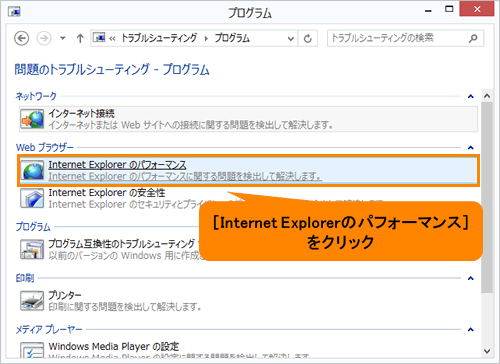Open the recent locations dropdown arrow
The height and width of the screenshot is (364, 500).
tap(62, 38)
